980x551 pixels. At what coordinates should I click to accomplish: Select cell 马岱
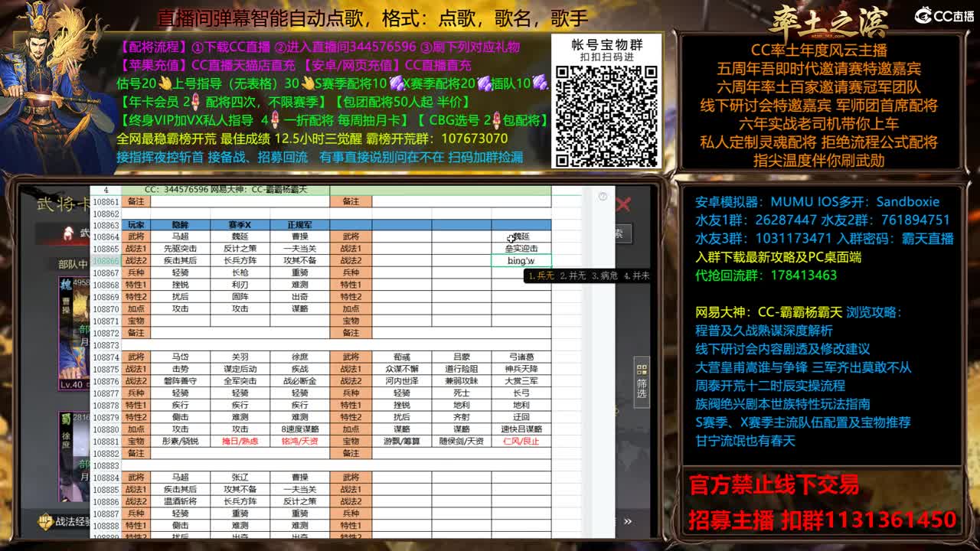pos(180,357)
